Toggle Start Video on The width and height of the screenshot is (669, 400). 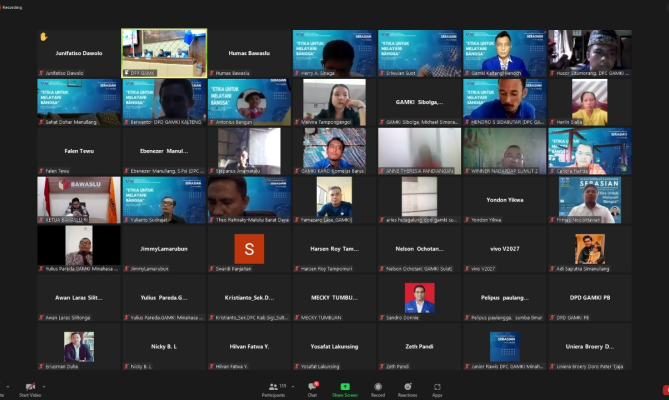(x=29, y=388)
